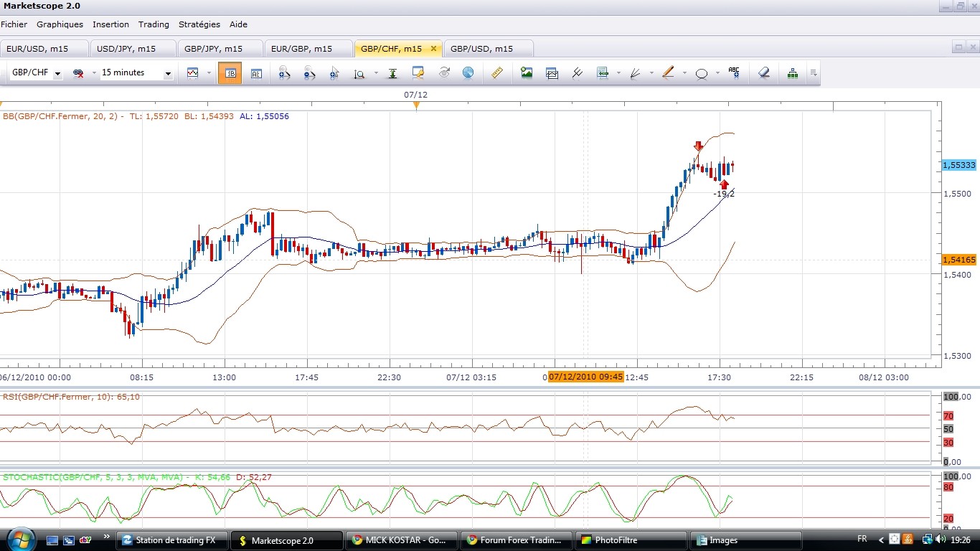Screen dimensions: 980x551
Task: Open the Stratégies menu
Action: 199,24
